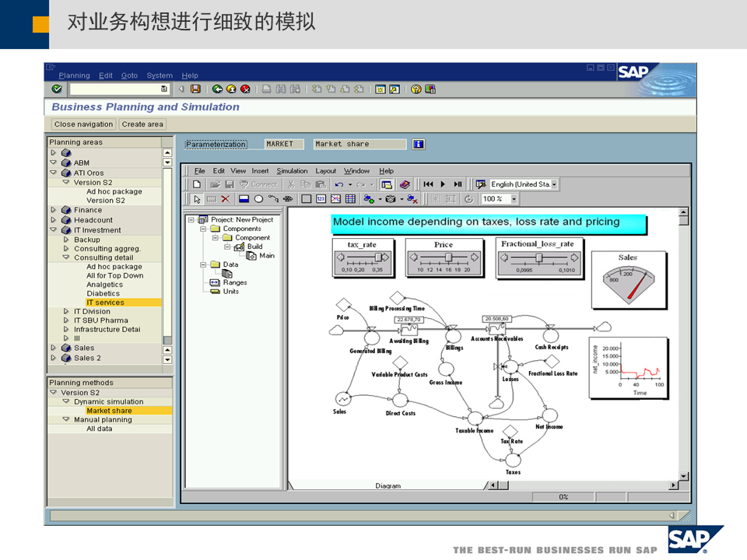This screenshot has height=560, width=747.
Task: Click the purple help book icon
Action: coord(405,184)
